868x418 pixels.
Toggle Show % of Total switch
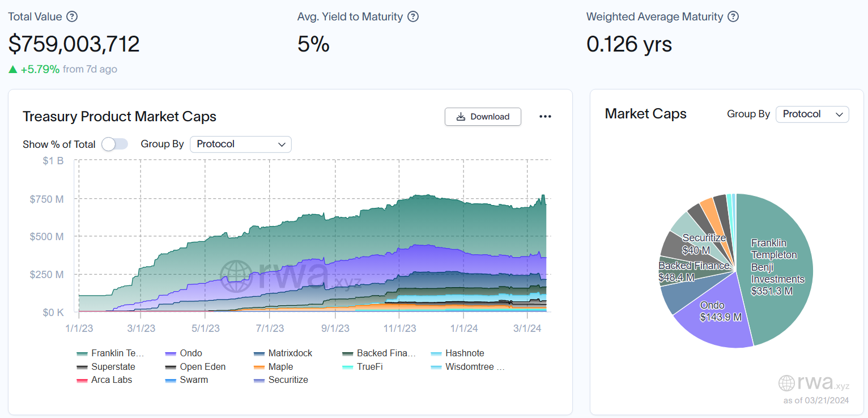point(114,144)
